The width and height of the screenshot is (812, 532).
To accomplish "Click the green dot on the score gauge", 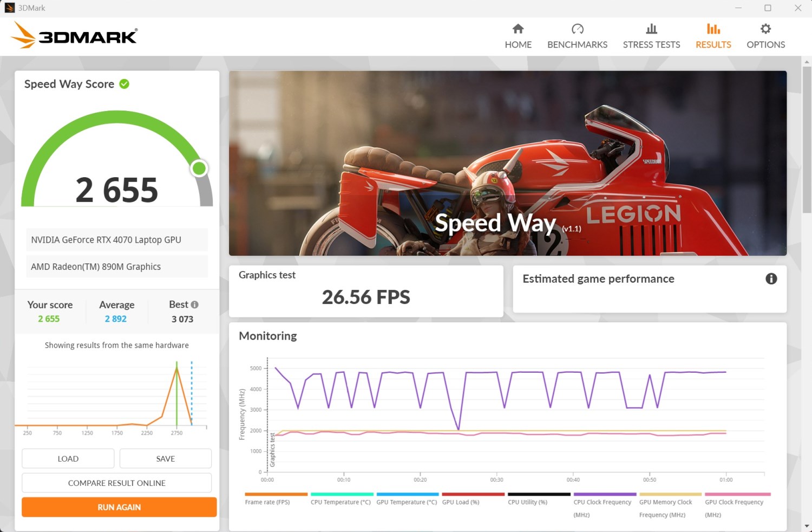I will 199,168.
